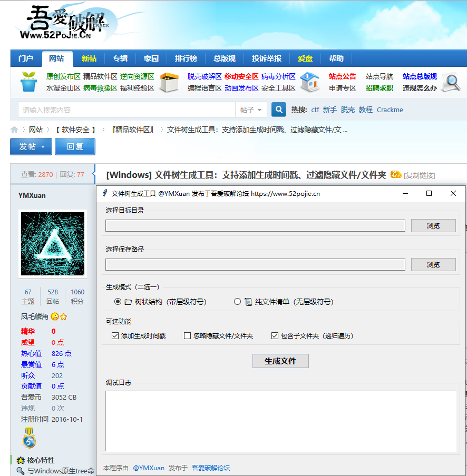Click the YMXuan author name
This screenshot has height=476, width=467.
(32, 195)
